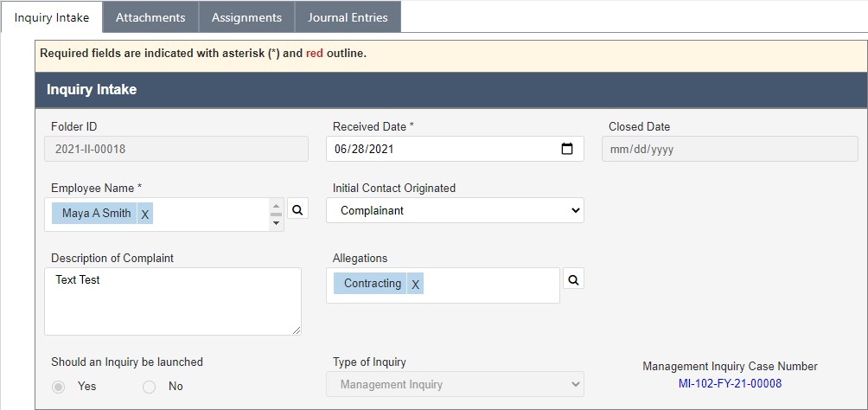Select No for launching an Inquiry

(149, 386)
